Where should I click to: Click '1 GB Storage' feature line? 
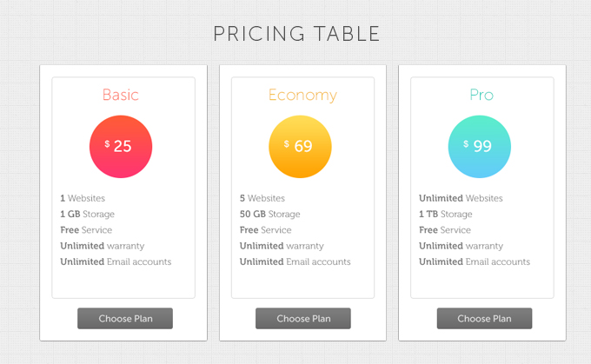click(87, 214)
